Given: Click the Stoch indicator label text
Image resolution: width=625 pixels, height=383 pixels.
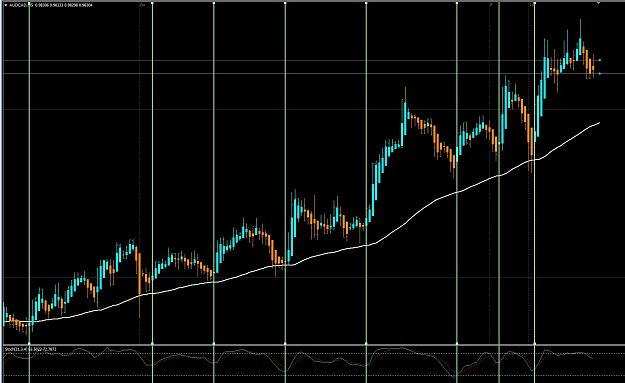Looking at the screenshot, I should [x=30, y=350].
